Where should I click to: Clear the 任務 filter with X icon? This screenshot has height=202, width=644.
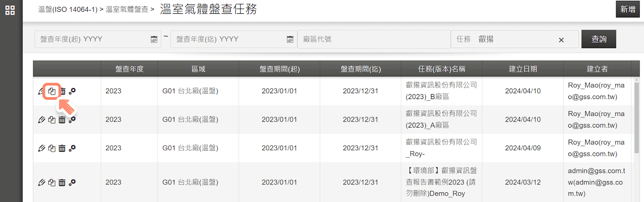[561, 40]
